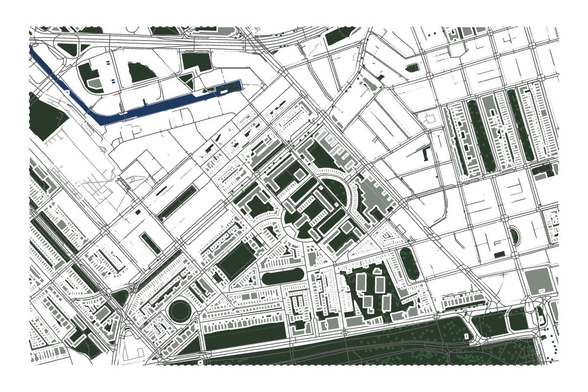Select the circular green area with ring outline
Image resolution: width=588 pixels, height=392 pixels.
179,311
